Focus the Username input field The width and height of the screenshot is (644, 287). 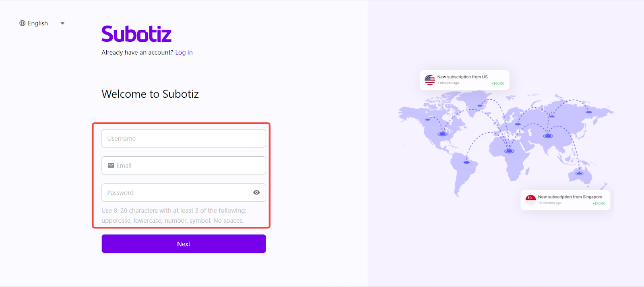coord(184,138)
